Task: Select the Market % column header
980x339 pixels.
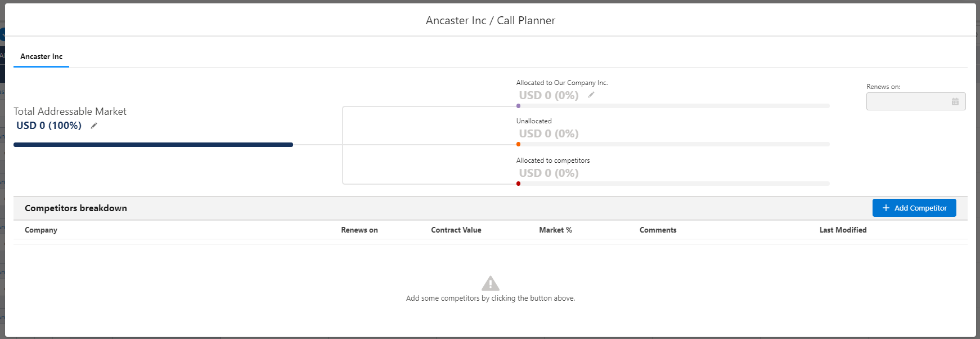Action: [555, 230]
